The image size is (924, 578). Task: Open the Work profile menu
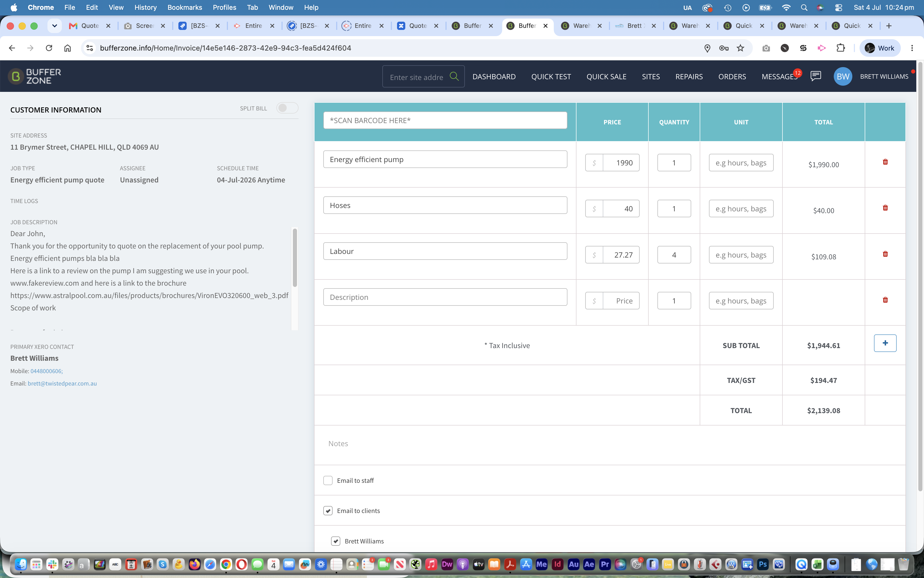point(880,48)
